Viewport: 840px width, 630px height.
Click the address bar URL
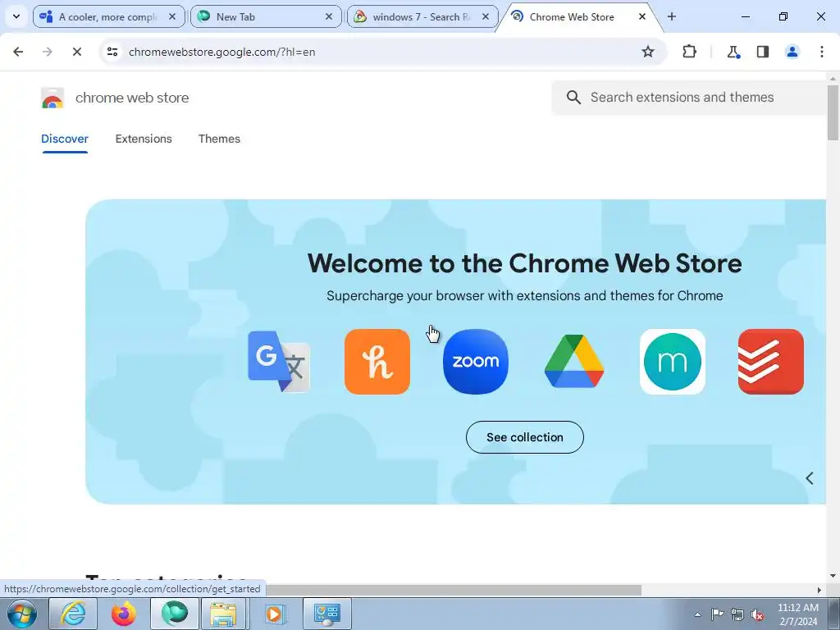(x=221, y=52)
